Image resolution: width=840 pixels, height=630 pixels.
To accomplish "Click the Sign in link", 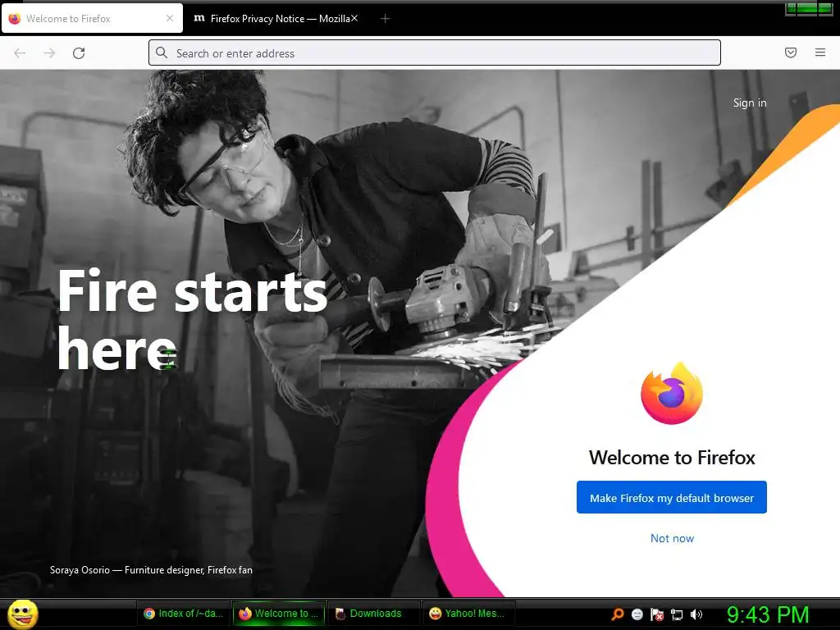I will (x=750, y=103).
